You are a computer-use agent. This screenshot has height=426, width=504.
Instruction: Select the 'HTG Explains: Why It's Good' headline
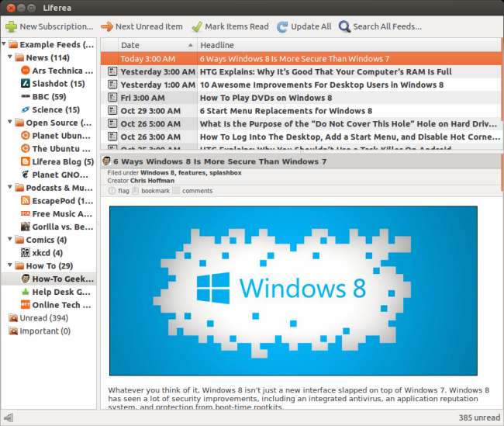pyautogui.click(x=326, y=71)
